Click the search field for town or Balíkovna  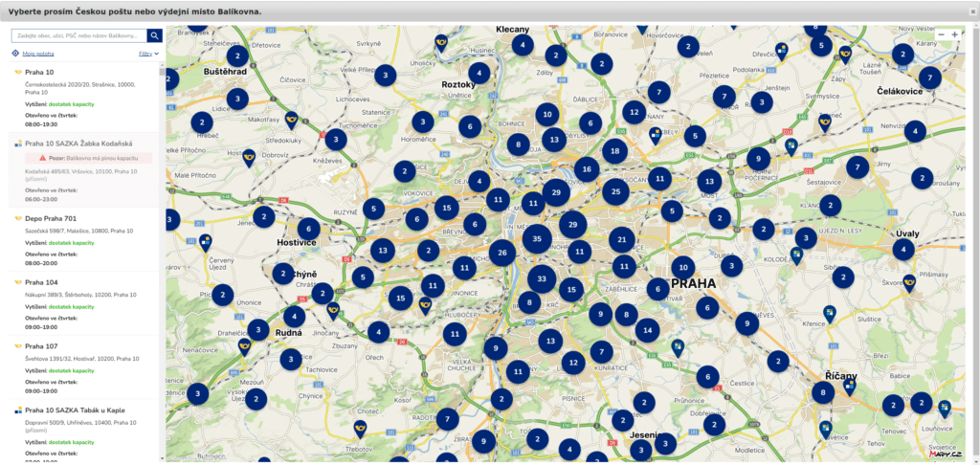(79, 35)
